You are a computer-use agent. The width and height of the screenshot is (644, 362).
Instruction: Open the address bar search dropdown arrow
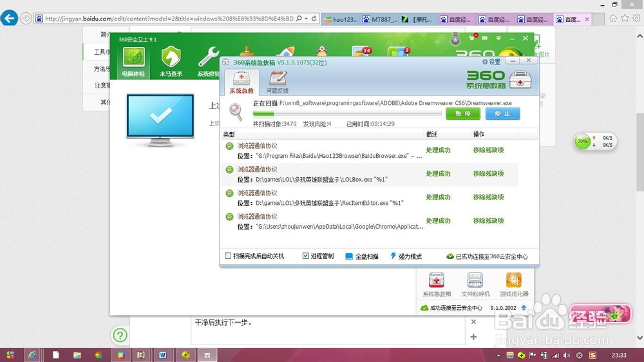click(306, 19)
